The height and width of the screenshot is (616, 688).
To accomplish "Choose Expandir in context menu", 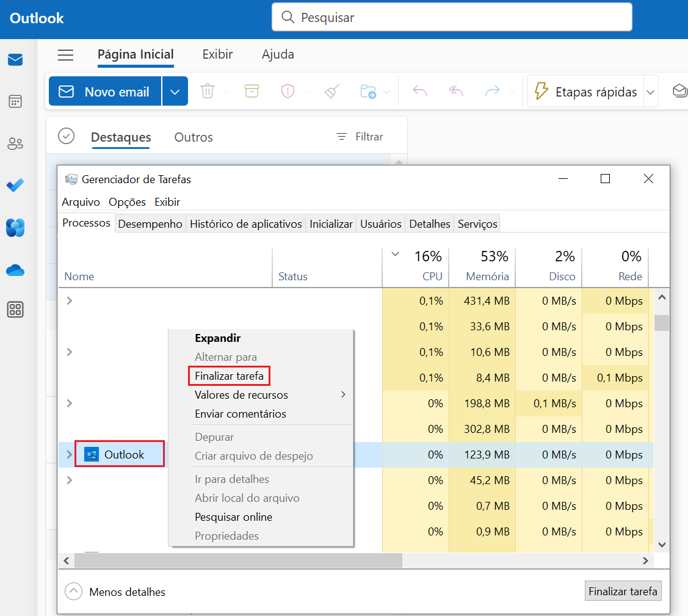I will [x=261, y=338].
